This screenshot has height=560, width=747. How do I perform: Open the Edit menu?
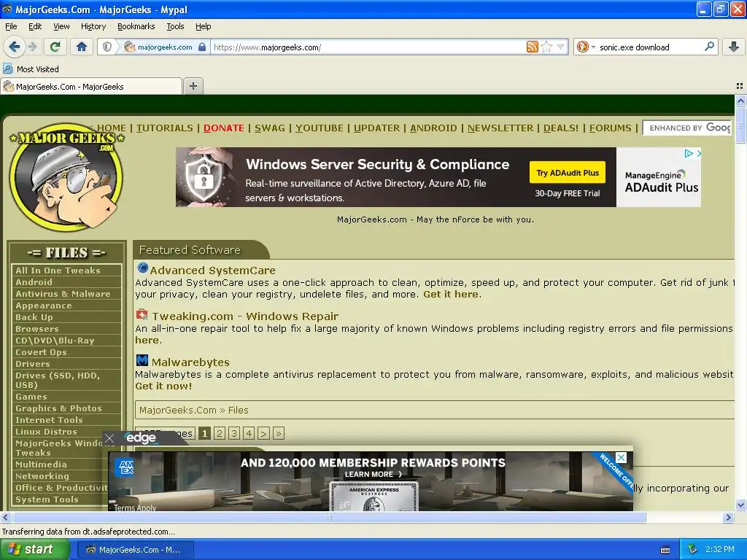35,26
